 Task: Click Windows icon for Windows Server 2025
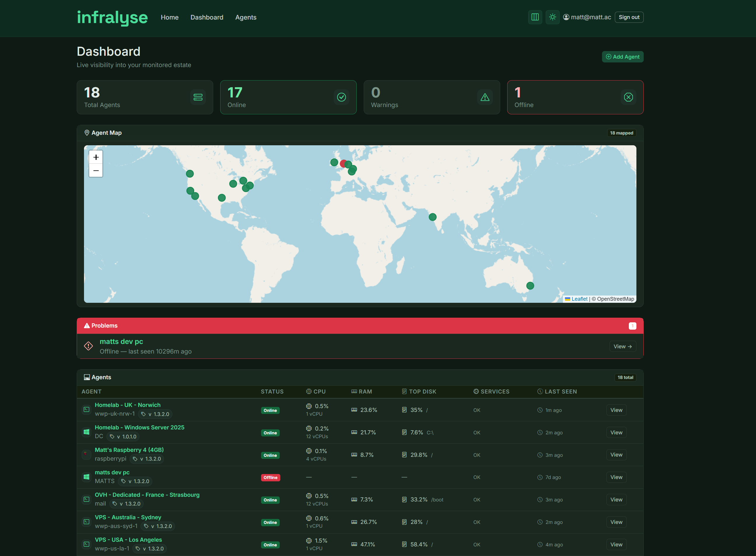86,432
